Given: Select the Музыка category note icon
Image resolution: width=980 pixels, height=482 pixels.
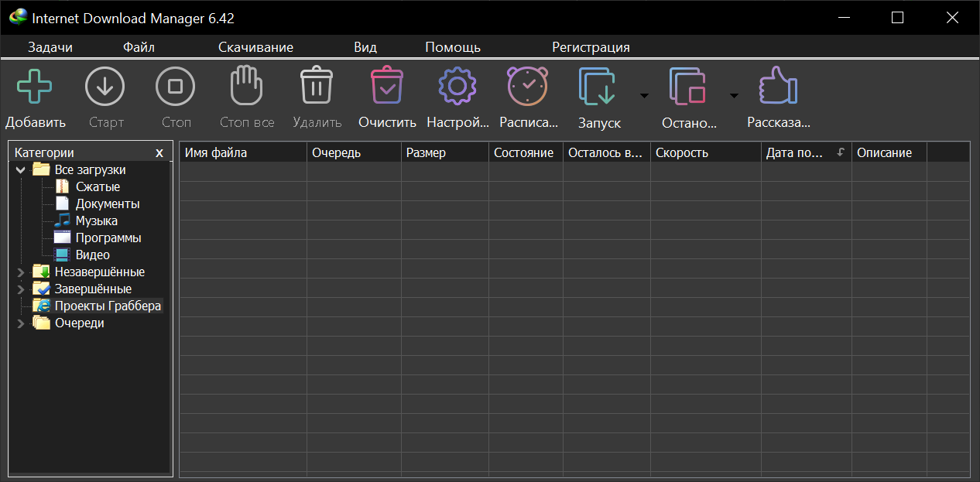Looking at the screenshot, I should coord(62,221).
